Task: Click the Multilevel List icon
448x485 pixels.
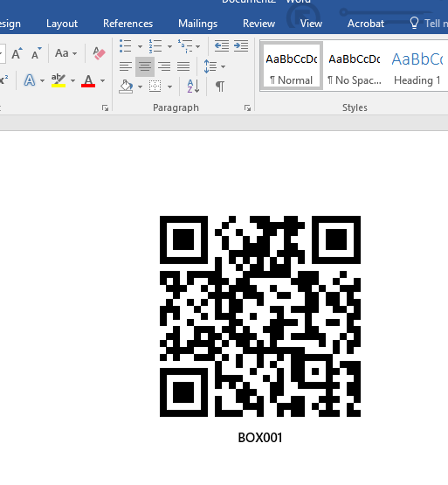Action: (x=185, y=46)
